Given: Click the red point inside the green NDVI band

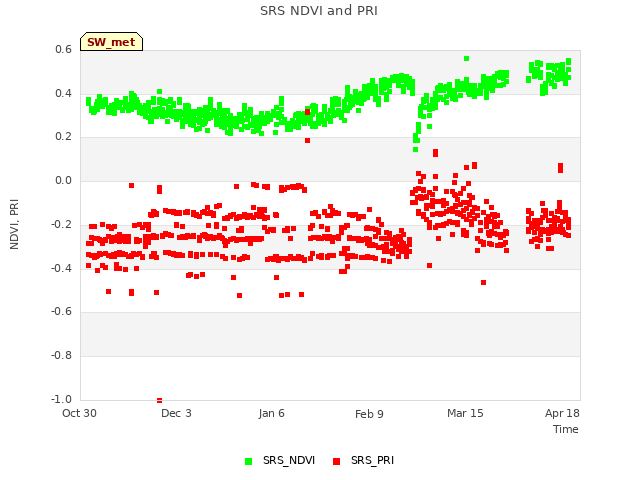Looking at the screenshot, I should pos(307,112).
